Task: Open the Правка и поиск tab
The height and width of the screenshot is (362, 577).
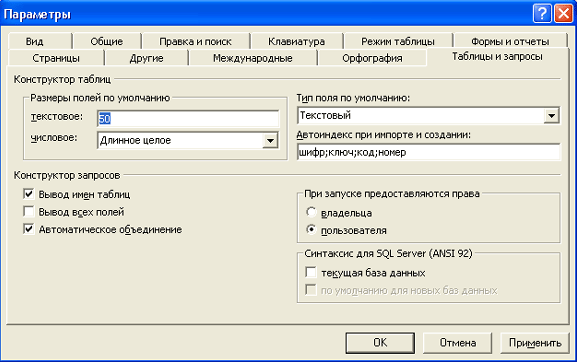Action: pos(195,41)
